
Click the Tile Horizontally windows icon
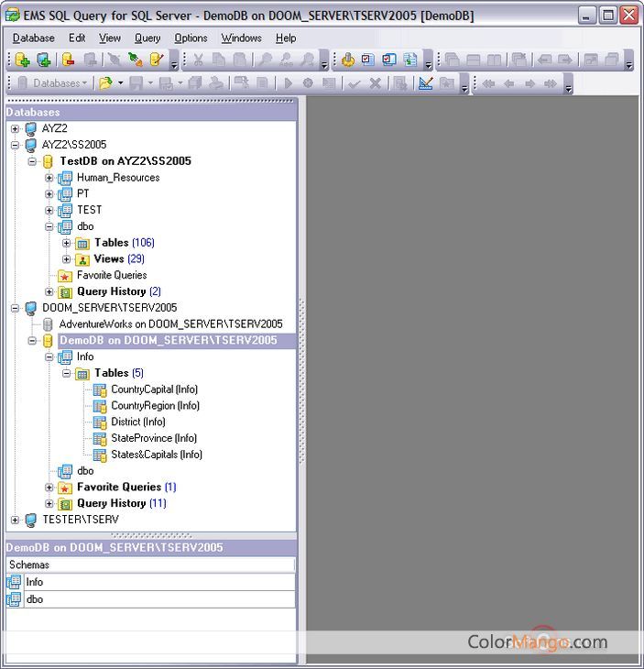coord(474,60)
